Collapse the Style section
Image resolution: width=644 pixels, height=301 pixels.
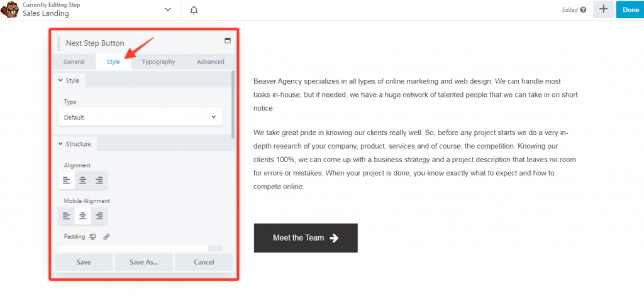tap(68, 80)
